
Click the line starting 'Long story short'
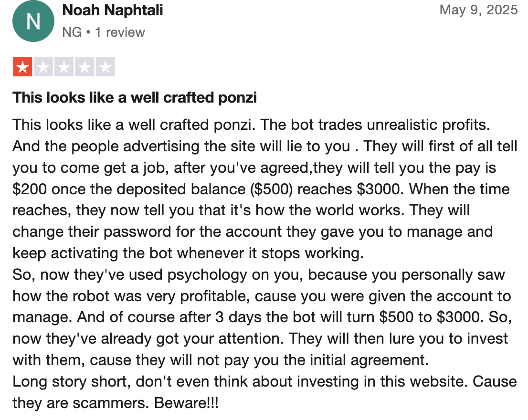[264, 382]
